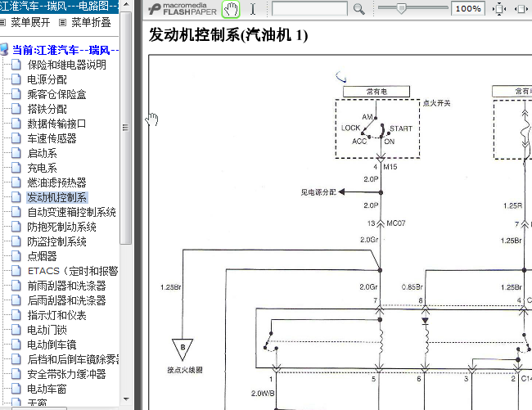This screenshot has width=532, height=410.
Task: Click the MC07 connector label
Action: (396, 223)
